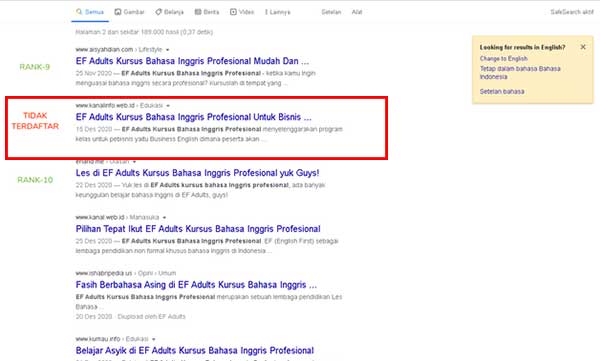600x361 pixels.
Task: Expand the dropdown arrow next to www.kanal.web.id
Action: click(x=164, y=217)
